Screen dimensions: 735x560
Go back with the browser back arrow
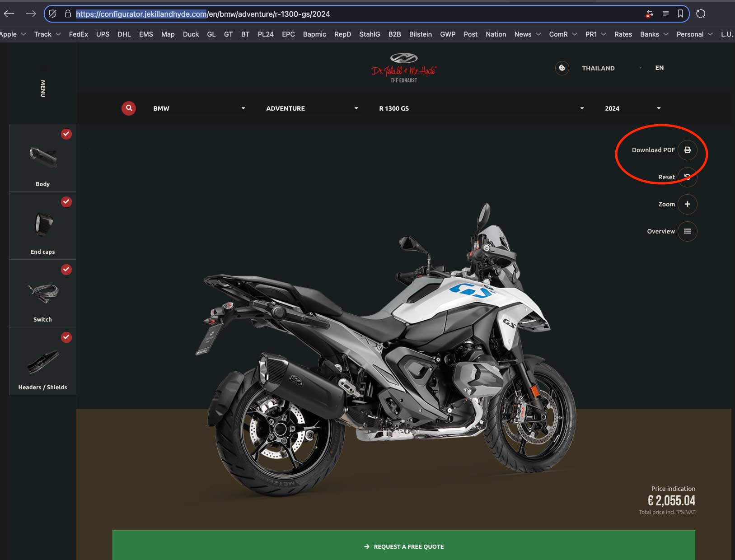pos(9,14)
